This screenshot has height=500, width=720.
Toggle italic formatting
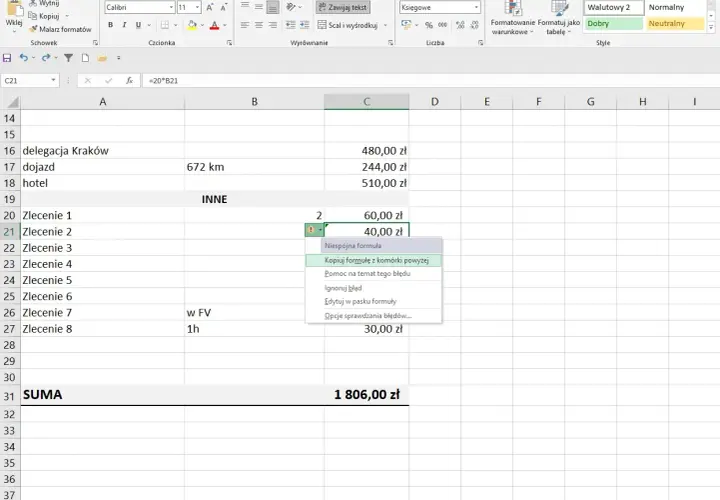pyautogui.click(x=124, y=25)
